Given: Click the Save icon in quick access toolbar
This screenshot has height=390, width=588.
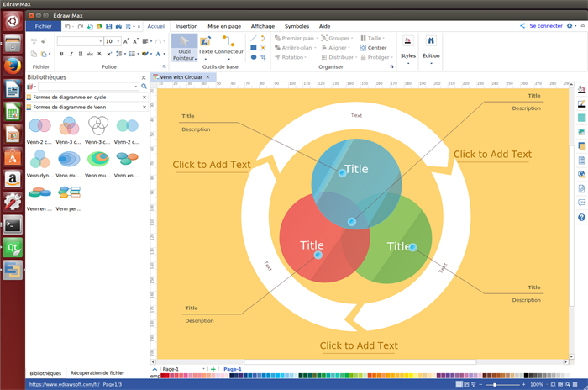Looking at the screenshot, I should [109, 26].
